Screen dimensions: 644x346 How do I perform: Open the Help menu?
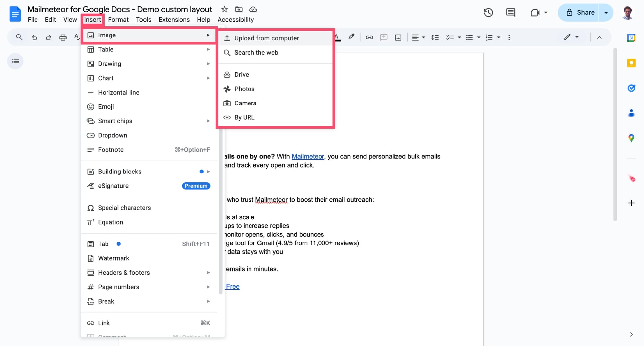(x=203, y=20)
